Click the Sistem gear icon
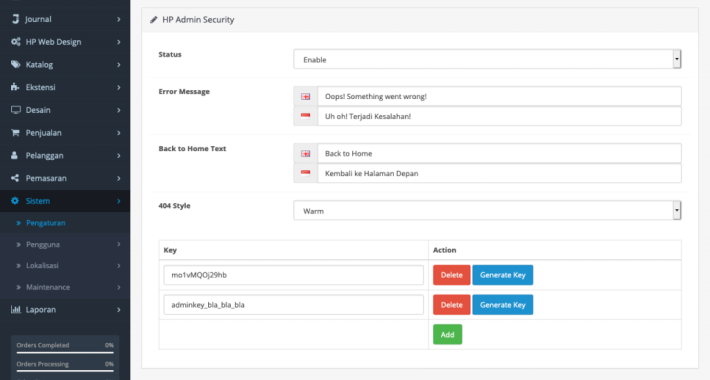 (x=15, y=201)
